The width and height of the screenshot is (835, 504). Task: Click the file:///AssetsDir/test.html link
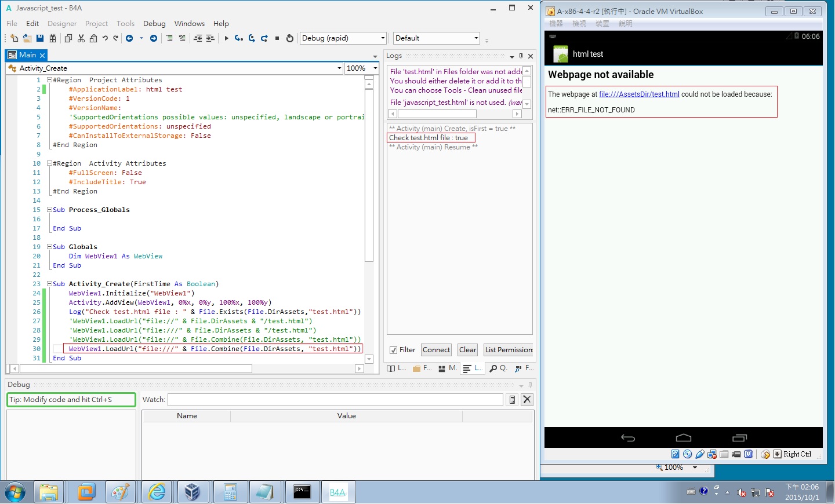639,94
